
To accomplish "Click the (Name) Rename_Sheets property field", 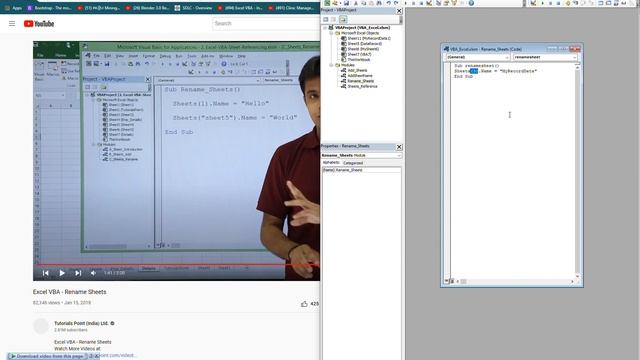I will pyautogui.click(x=361, y=170).
